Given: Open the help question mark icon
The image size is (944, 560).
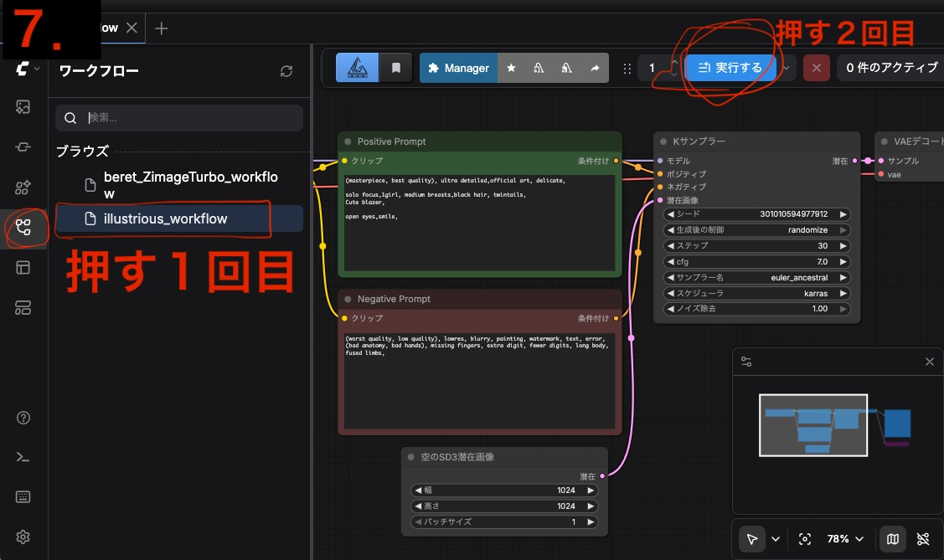Looking at the screenshot, I should [x=23, y=418].
